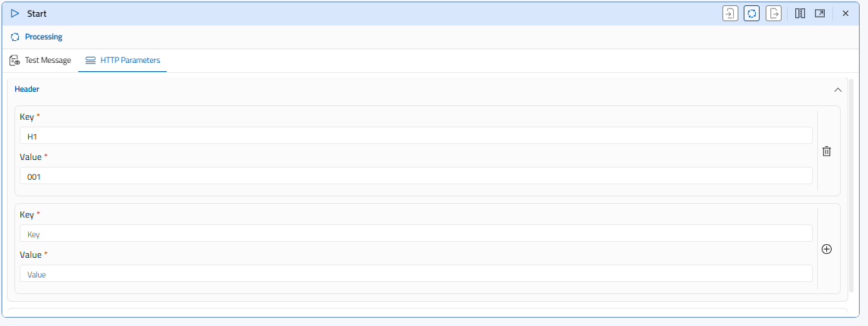Click the Header section title
Viewport: 868px width, 326px height.
pos(27,89)
